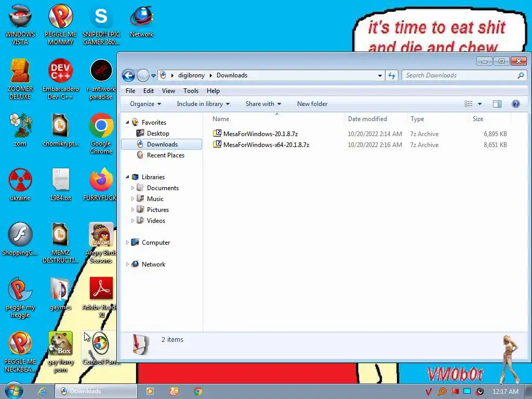This screenshot has width=532, height=399.
Task: Create a New folder
Action: tap(312, 104)
